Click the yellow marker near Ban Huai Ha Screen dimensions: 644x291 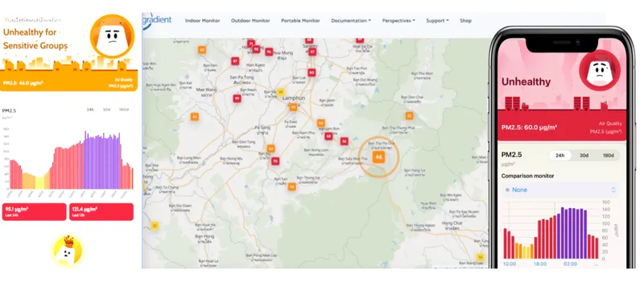[x=155, y=226]
